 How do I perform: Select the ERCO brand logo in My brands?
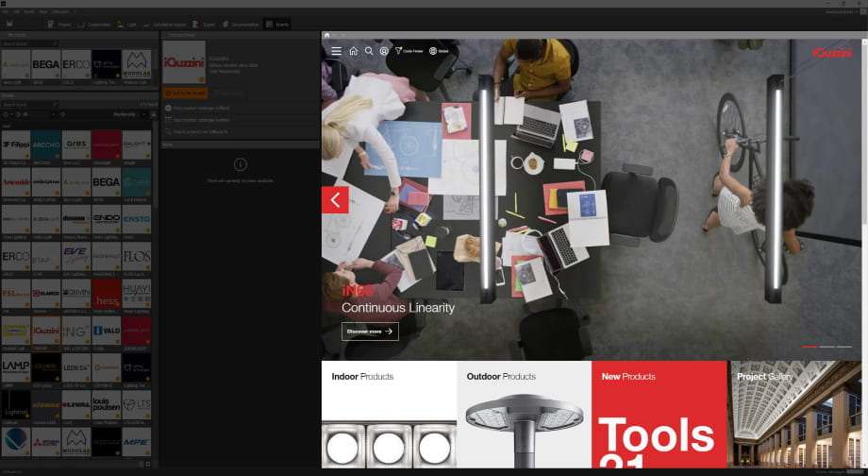click(x=75, y=65)
